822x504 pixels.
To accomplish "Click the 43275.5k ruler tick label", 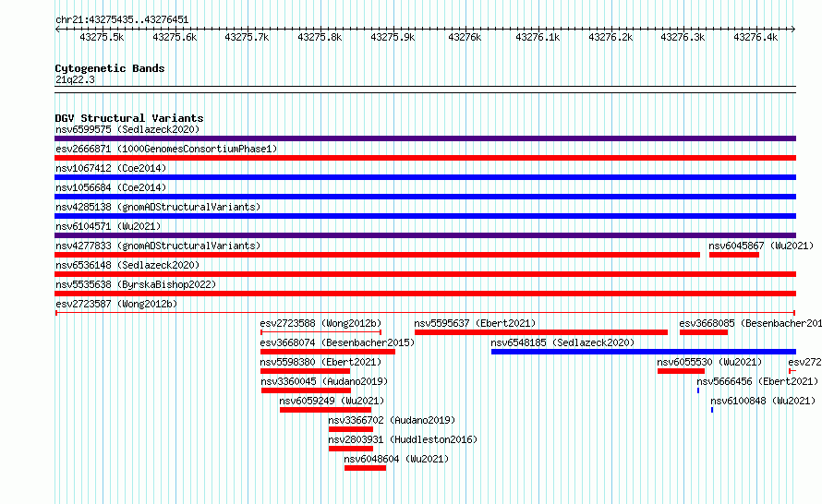I will pos(102,37).
